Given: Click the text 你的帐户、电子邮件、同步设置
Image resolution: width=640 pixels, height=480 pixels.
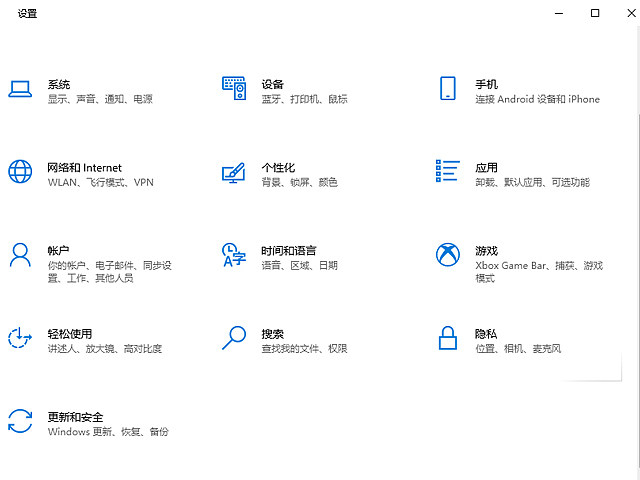Looking at the screenshot, I should click(x=110, y=272).
